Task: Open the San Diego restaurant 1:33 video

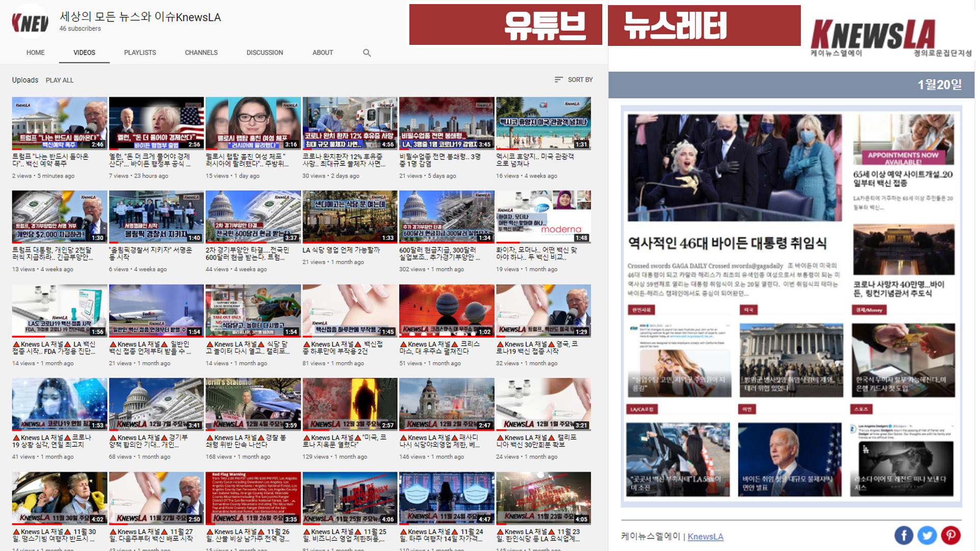Action: [350, 216]
